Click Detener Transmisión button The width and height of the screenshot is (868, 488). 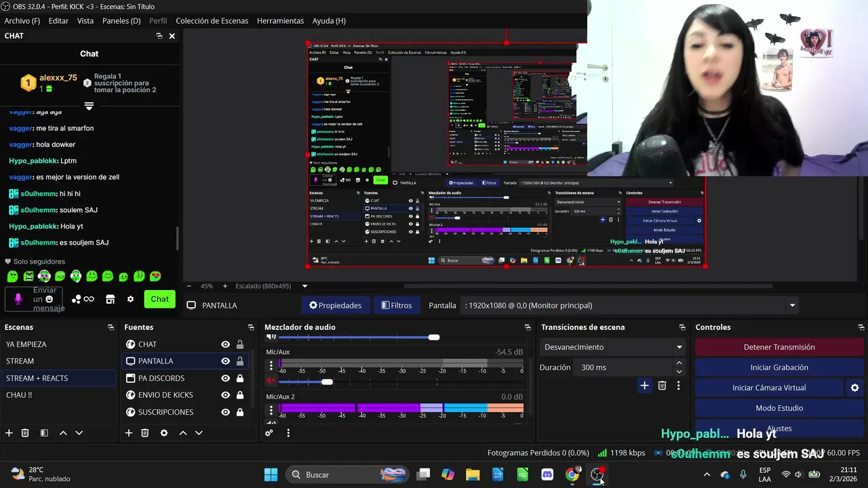[x=779, y=347]
